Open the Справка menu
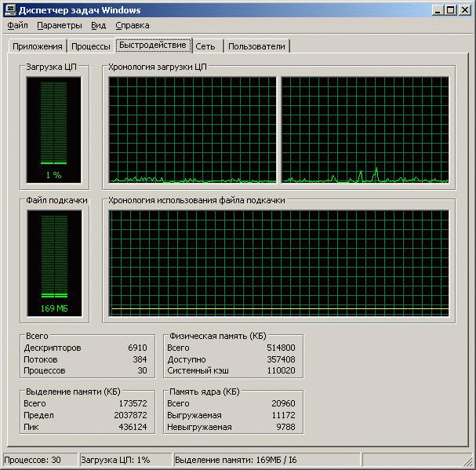This screenshot has width=476, height=470. coord(132,25)
